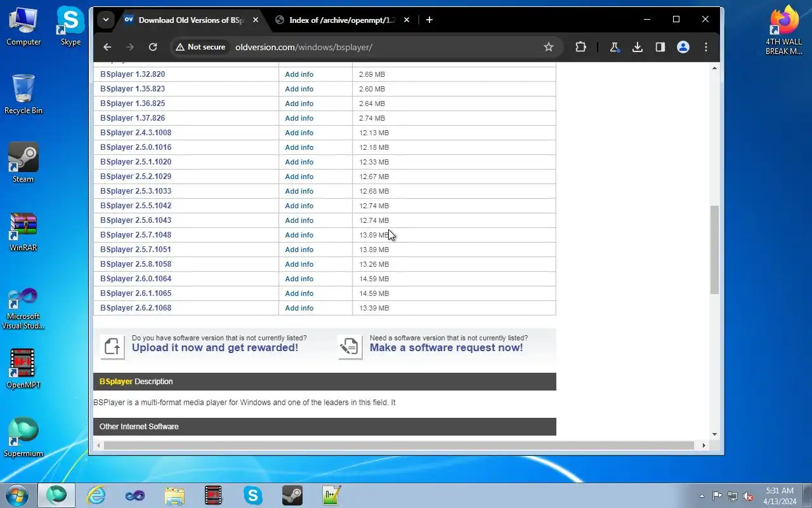This screenshot has width=812, height=508.
Task: Open BSplayer 2.4.3.1008 download link
Action: 136,133
